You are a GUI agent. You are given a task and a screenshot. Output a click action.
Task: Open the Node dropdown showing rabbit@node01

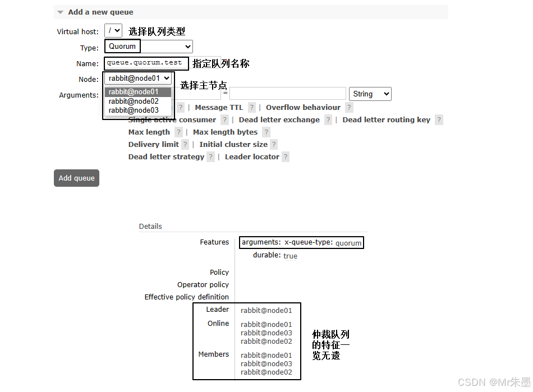[138, 79]
